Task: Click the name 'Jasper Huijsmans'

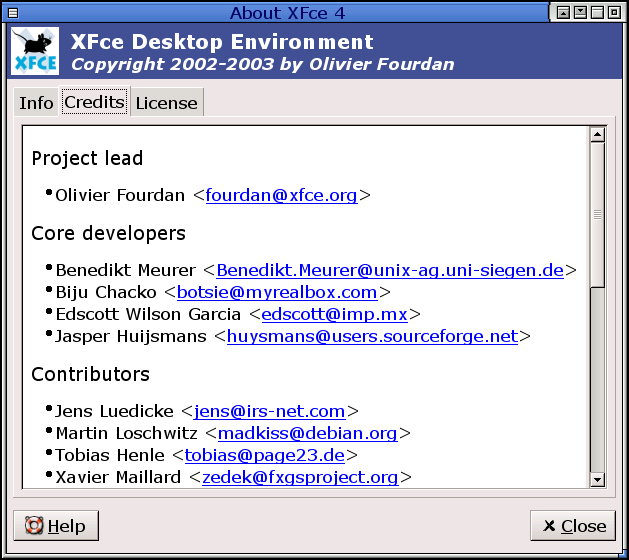Action: pyautogui.click(x=131, y=337)
